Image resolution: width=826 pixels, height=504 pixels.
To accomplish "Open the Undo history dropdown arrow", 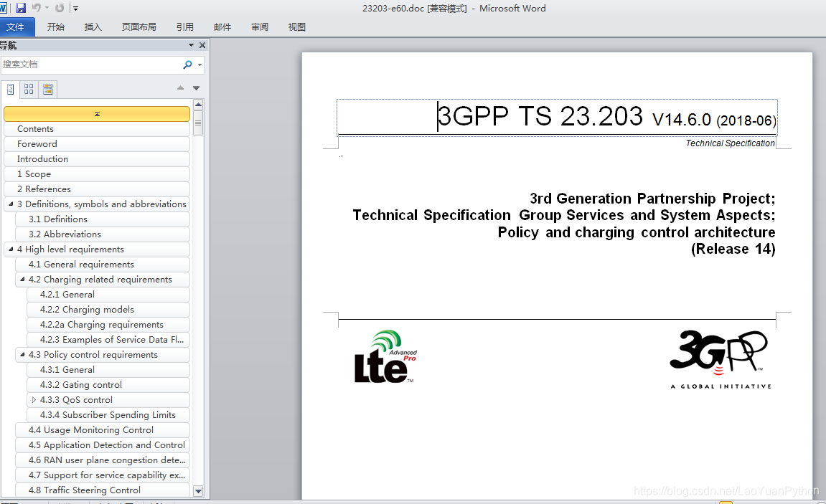I will pos(47,8).
